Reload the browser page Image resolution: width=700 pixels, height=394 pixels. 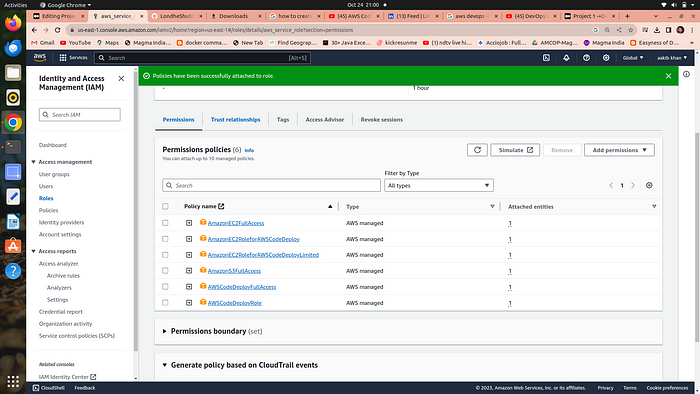point(57,30)
